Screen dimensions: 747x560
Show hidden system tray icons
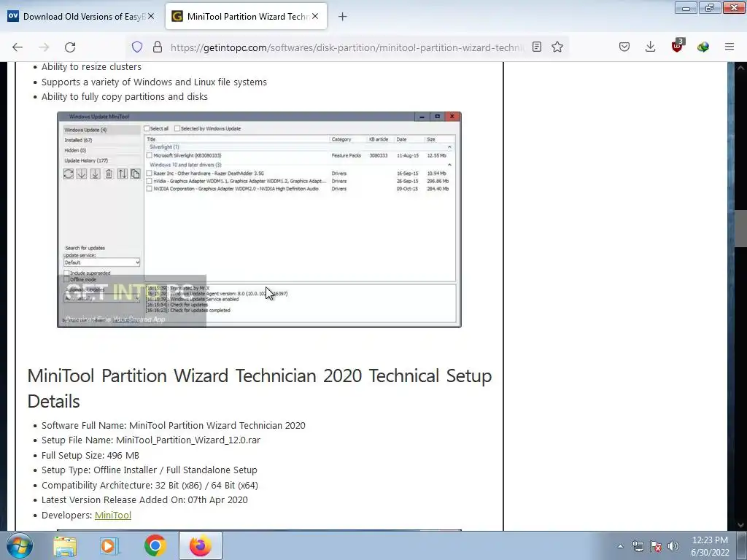coord(620,546)
